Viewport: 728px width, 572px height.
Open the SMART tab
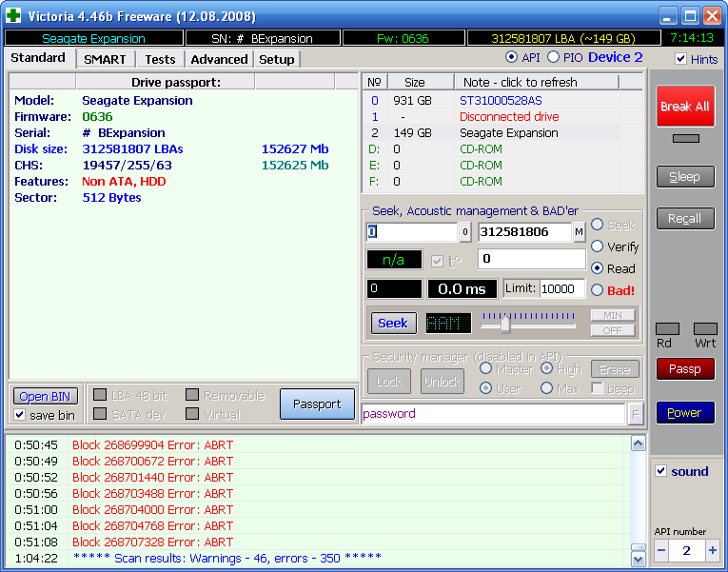[105, 59]
